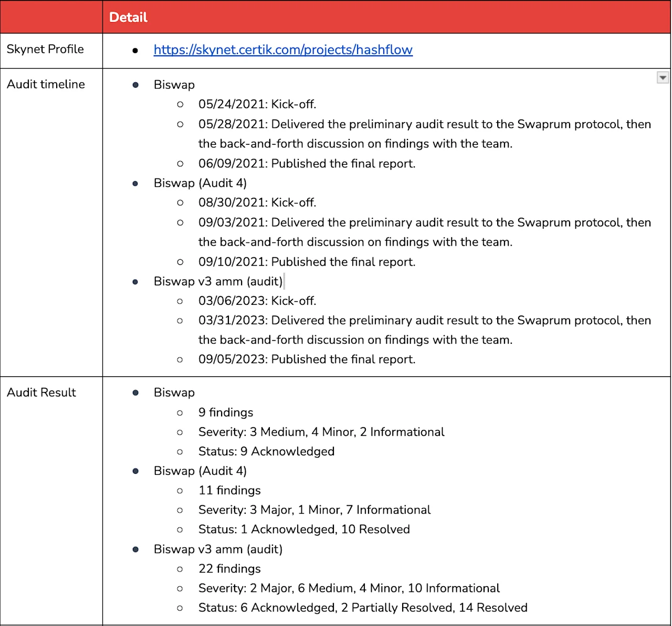Screen dimensions: 672x626
Task: Click the "Biswap" heading under Audit timeline
Action: pos(174,85)
